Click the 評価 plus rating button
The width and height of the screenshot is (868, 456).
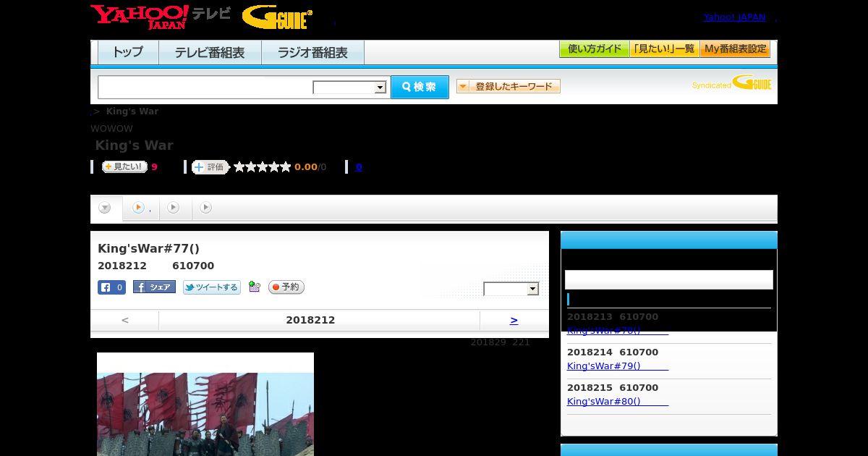point(210,167)
